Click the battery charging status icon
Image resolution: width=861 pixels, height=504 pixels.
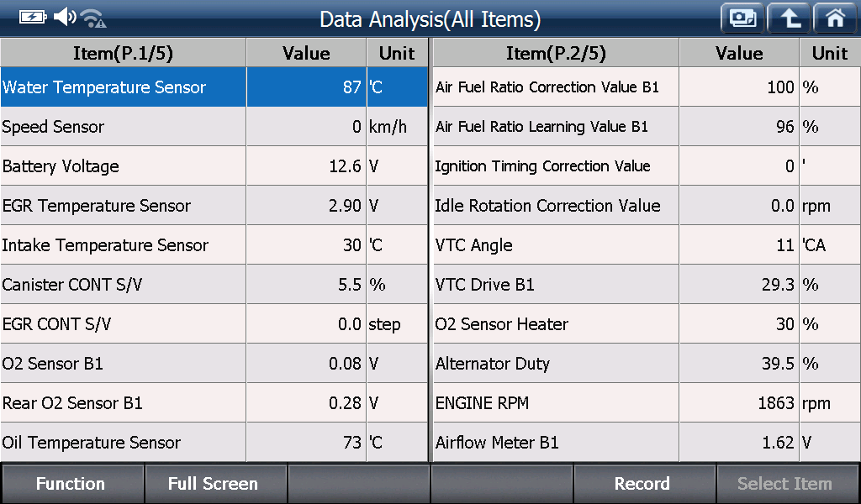pos(33,18)
